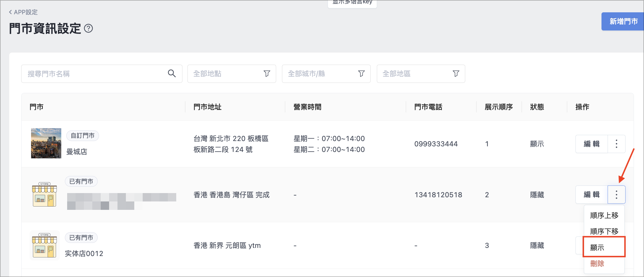Click the 顯示 status of 曼城店
This screenshot has height=277, width=644.
click(x=537, y=144)
